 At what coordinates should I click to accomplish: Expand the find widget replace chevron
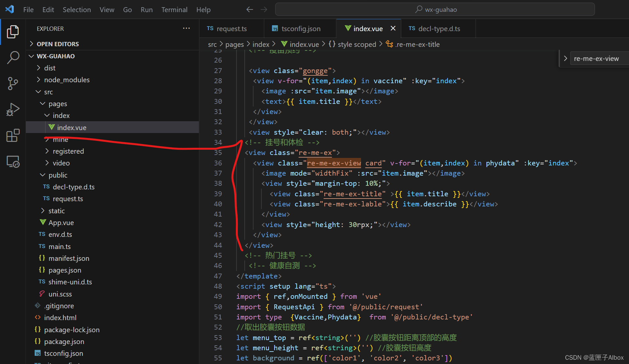[565, 58]
